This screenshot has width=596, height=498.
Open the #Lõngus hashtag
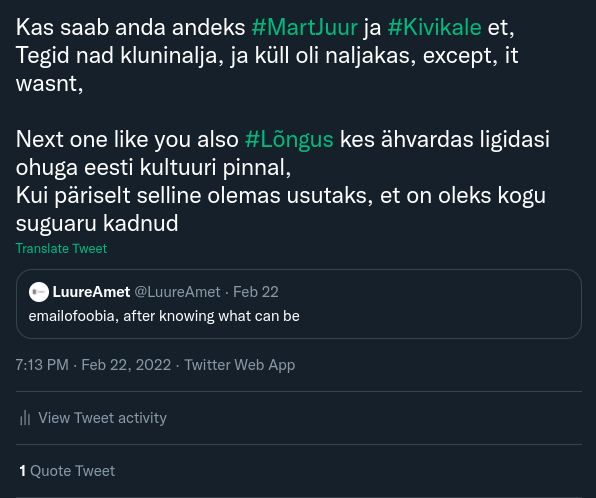point(289,139)
